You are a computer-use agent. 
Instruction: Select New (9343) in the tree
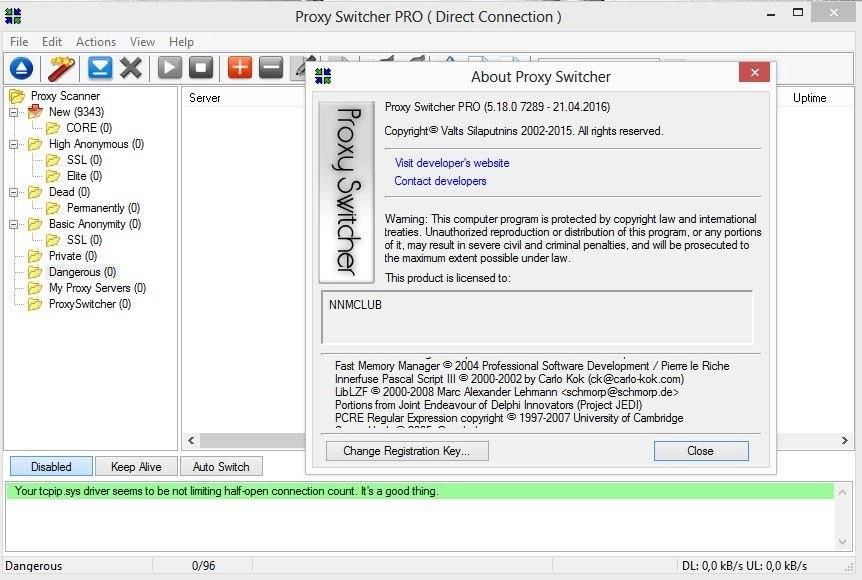[76, 112]
